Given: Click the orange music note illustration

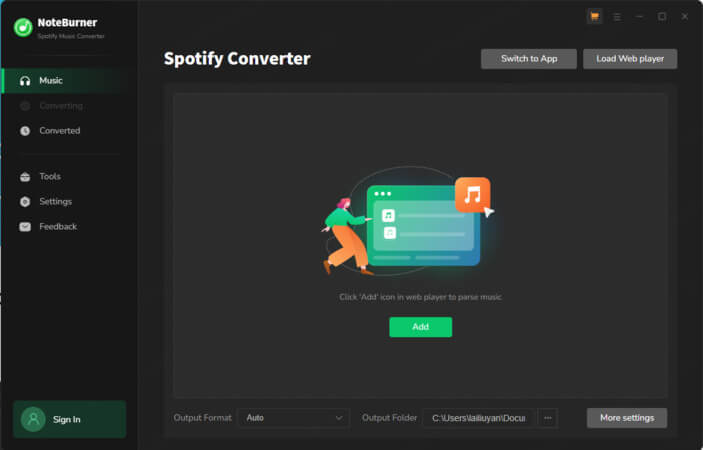Looking at the screenshot, I should [x=472, y=194].
